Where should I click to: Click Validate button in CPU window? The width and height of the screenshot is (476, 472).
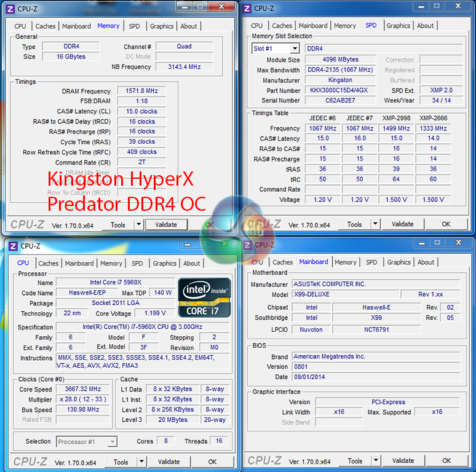click(169, 462)
